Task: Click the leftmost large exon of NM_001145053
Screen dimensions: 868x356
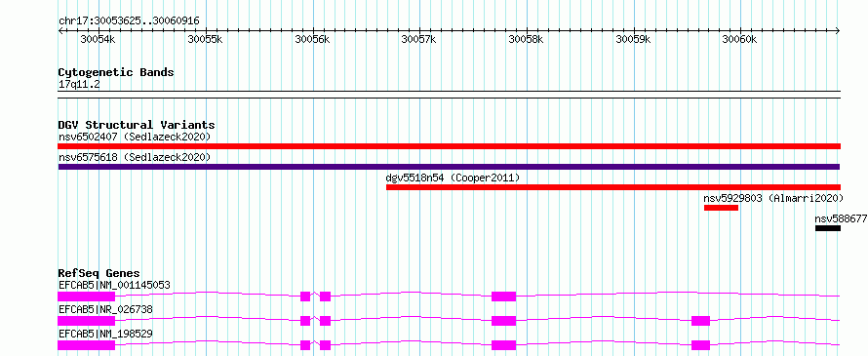Action: [87, 297]
